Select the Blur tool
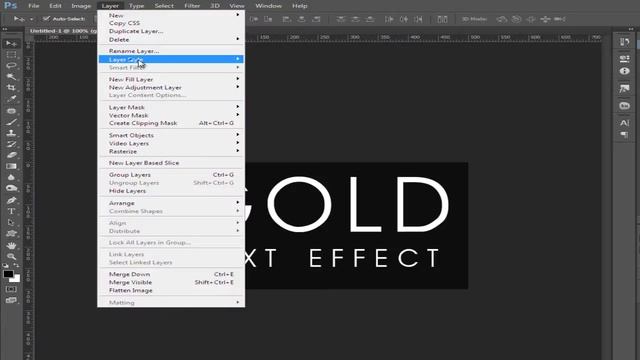Screen dimensions: 640x360 point(11,177)
